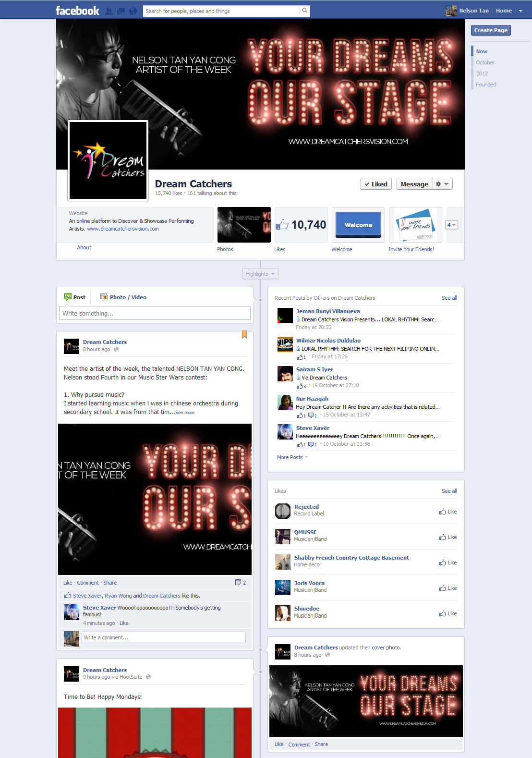Open the Photos app thumbnail
The width and height of the screenshot is (532, 758).
click(244, 225)
